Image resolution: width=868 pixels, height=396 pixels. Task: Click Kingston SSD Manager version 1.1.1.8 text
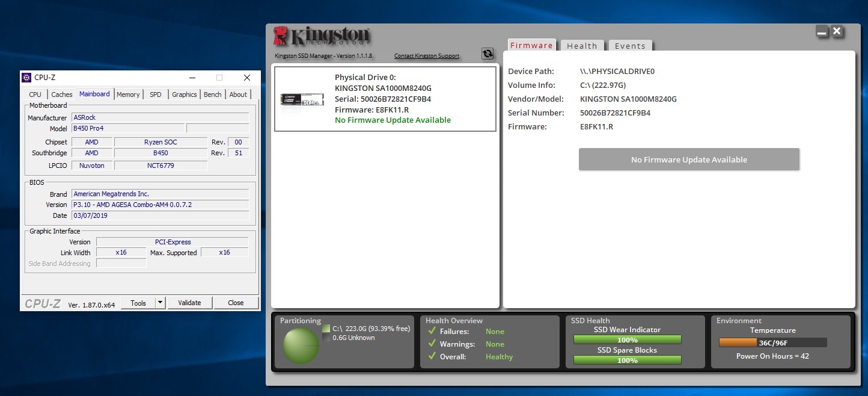[323, 56]
